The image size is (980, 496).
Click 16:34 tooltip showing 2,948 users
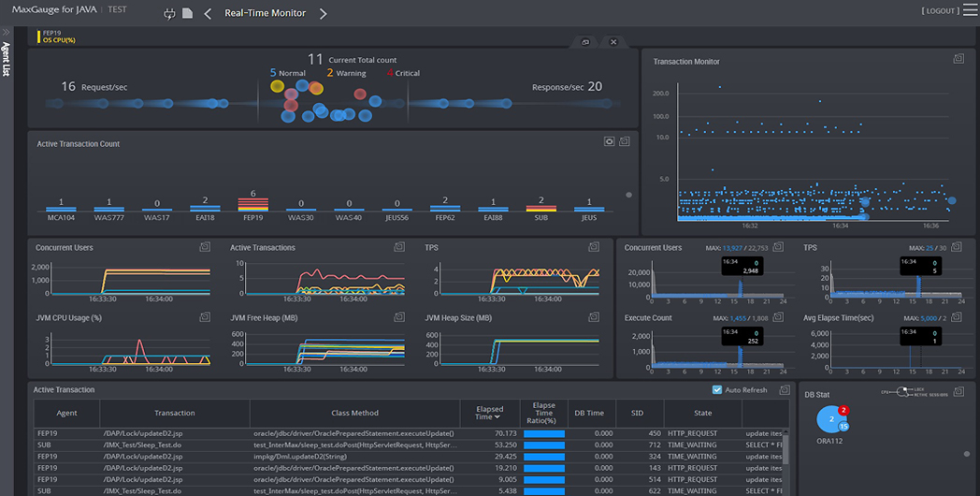coord(741,266)
